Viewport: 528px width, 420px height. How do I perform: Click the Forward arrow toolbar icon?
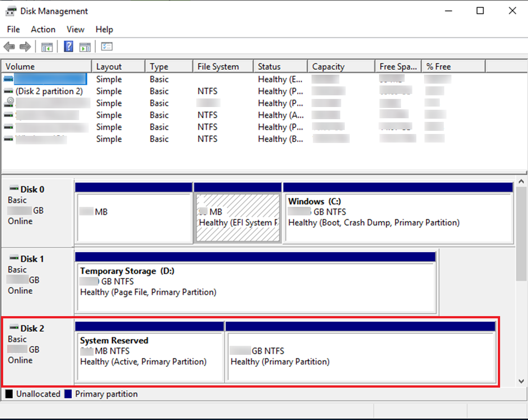pyautogui.click(x=25, y=47)
